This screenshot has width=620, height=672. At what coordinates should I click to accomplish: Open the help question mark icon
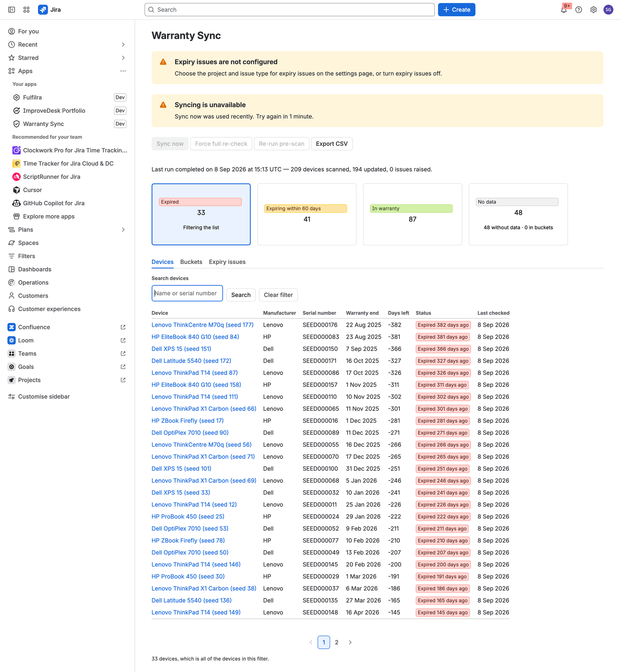(x=579, y=10)
